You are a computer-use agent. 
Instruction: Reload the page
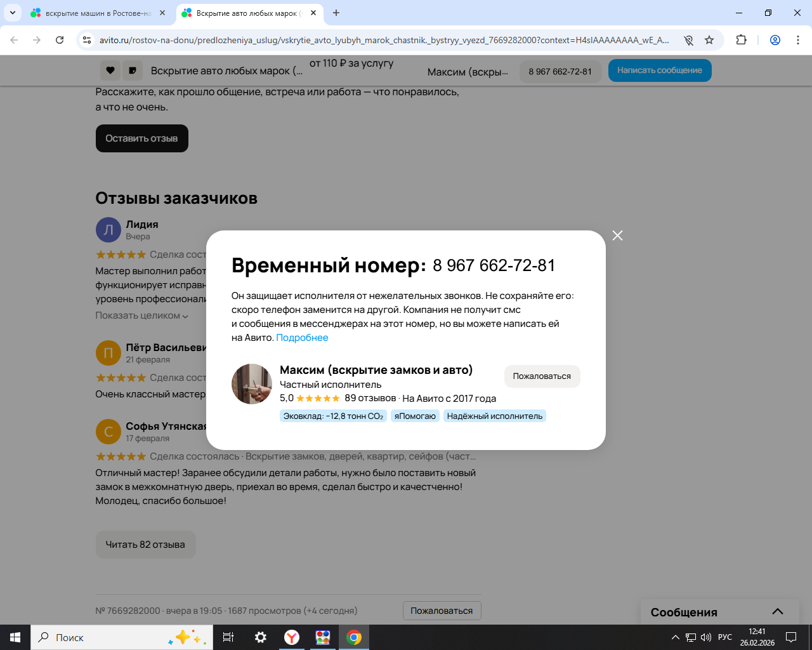tap(60, 40)
